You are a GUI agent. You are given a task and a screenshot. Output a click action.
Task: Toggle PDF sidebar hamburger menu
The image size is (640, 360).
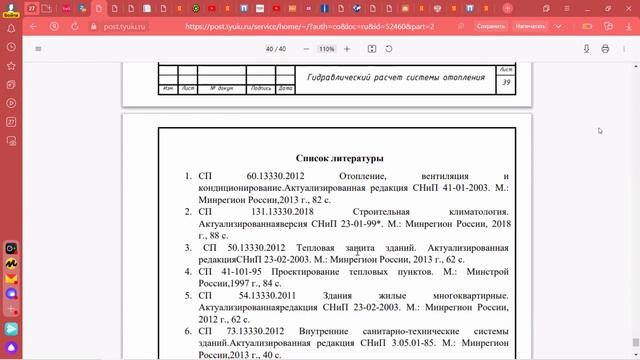(38, 49)
